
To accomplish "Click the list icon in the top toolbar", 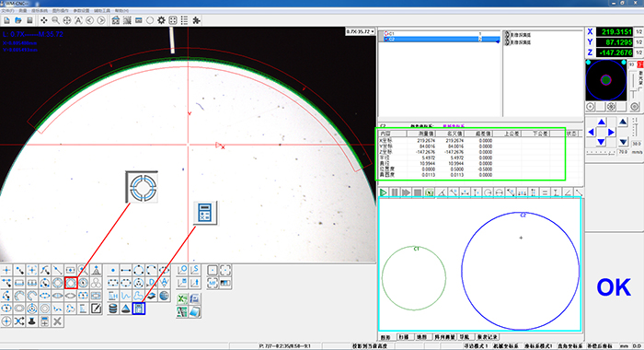I will coord(184,20).
